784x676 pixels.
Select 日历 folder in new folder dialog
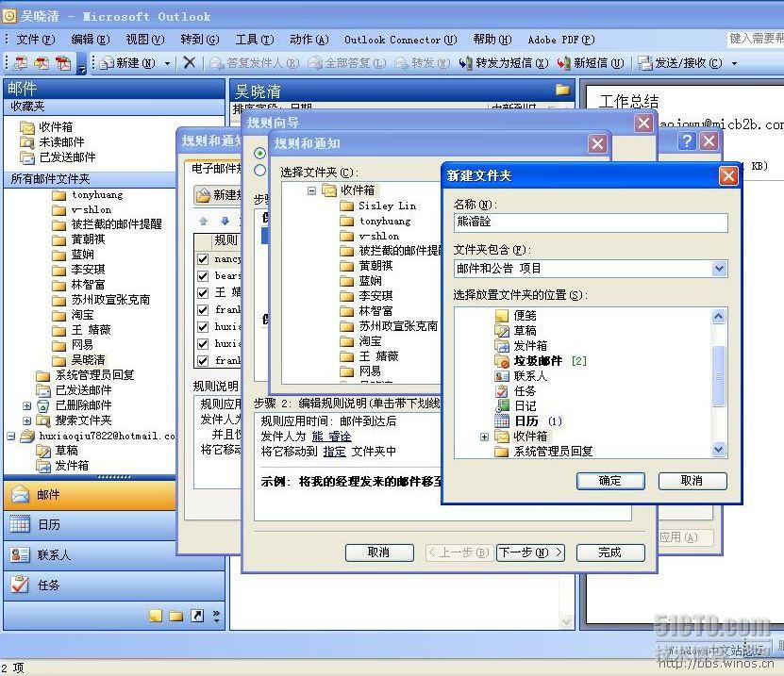[528, 421]
